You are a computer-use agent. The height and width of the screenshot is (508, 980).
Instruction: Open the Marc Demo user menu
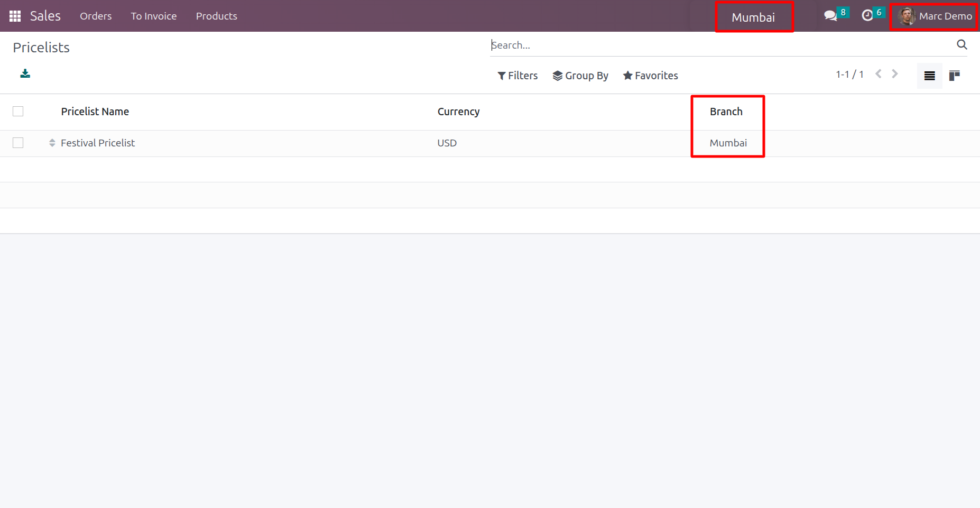[934, 16]
